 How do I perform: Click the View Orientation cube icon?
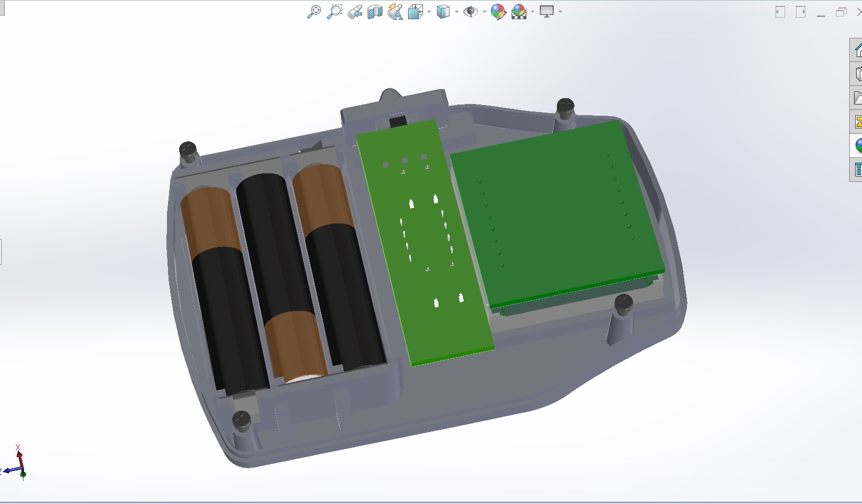point(416,12)
